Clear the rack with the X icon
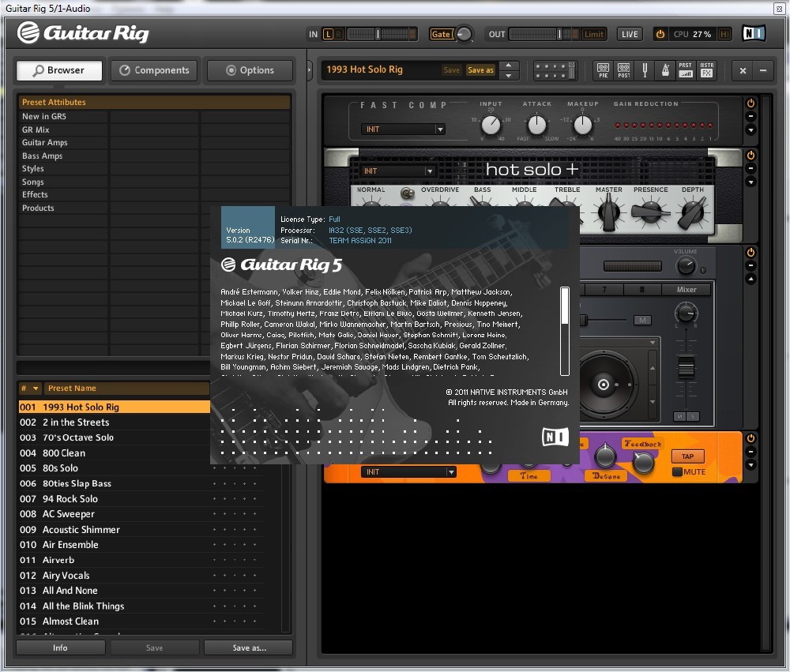This screenshot has height=672, width=790. click(743, 70)
